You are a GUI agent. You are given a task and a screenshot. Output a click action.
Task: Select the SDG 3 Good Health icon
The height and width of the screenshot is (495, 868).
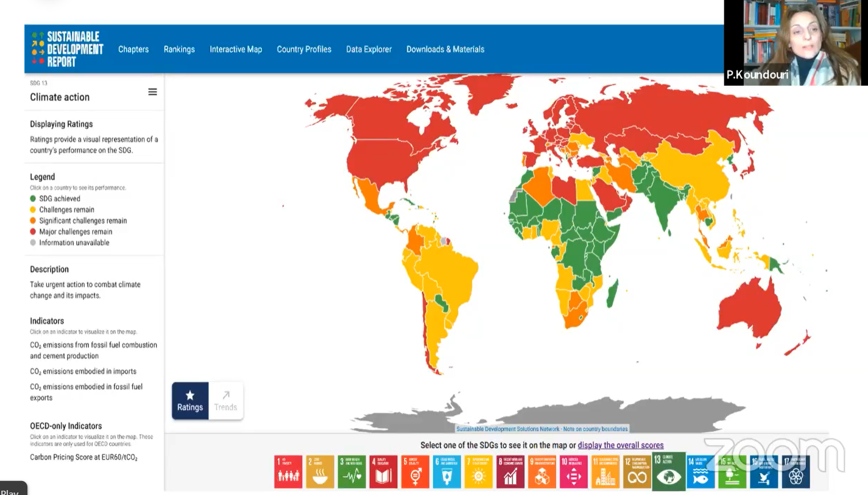[x=351, y=471]
